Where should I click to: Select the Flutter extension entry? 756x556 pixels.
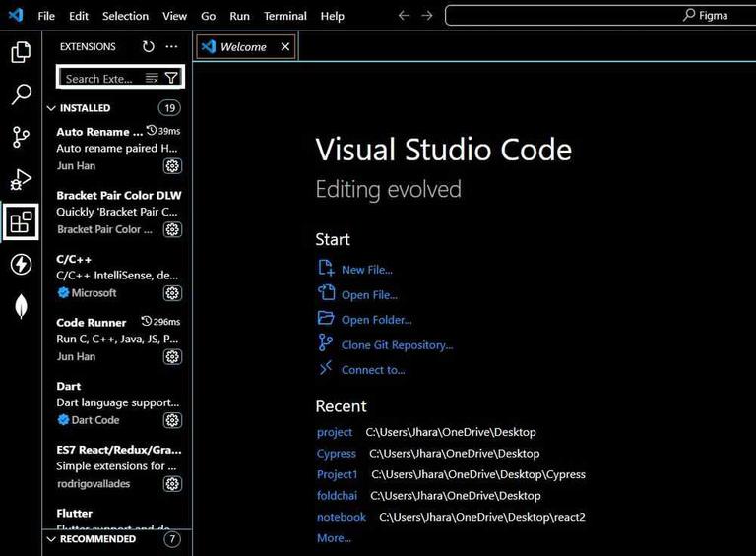[x=118, y=517]
